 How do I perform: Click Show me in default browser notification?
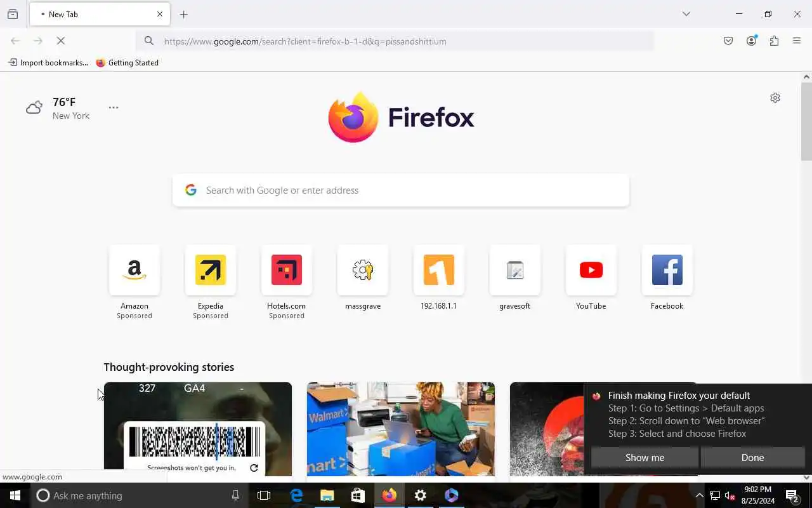(645, 457)
